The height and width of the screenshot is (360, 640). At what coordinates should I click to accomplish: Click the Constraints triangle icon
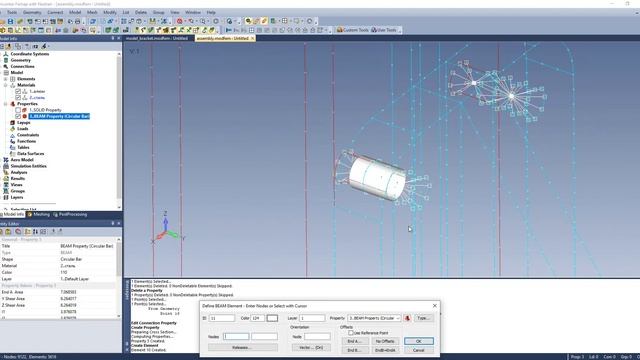pos(13,135)
